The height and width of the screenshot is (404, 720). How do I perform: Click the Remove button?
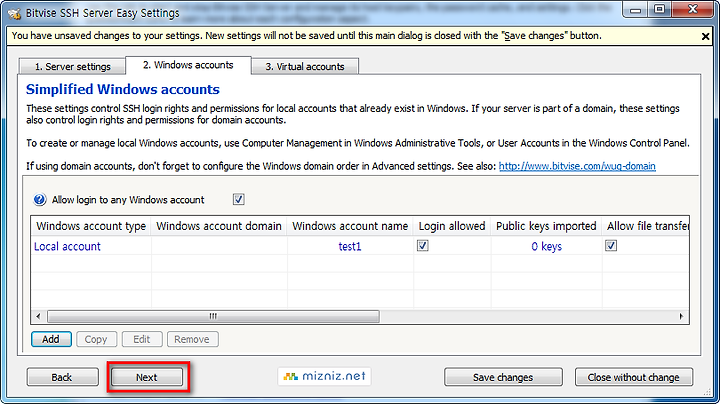click(x=192, y=339)
